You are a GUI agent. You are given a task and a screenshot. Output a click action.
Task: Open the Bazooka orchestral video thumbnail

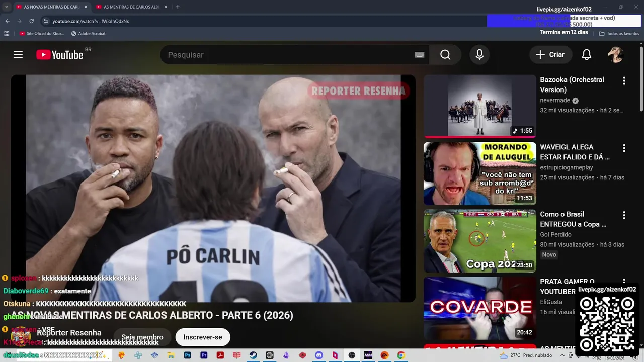480,106
